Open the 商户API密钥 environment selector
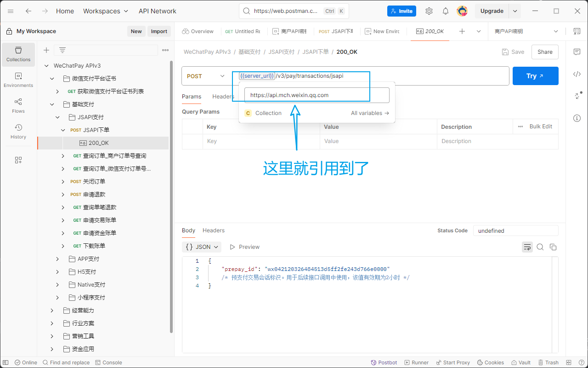 point(526,31)
